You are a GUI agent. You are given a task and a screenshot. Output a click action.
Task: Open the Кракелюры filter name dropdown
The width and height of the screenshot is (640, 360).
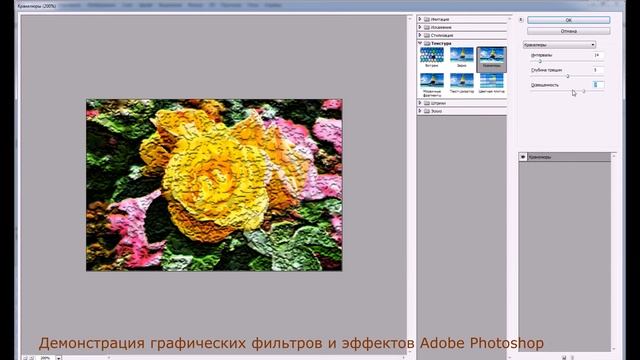coord(559,45)
